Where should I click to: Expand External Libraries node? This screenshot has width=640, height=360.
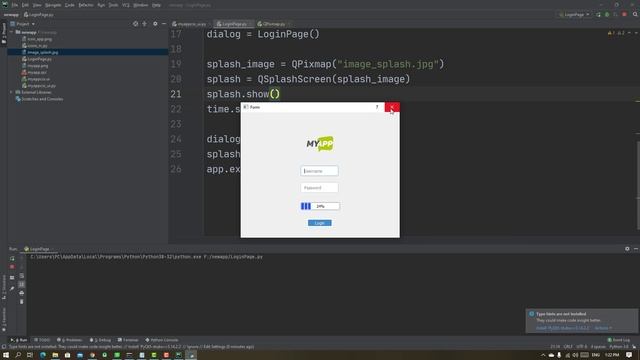coord(11,92)
